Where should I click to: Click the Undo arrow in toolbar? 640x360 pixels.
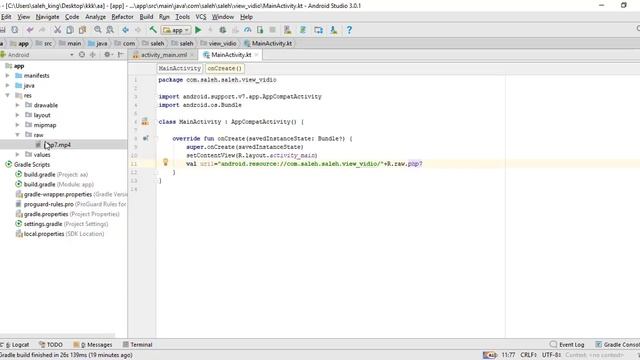click(x=30, y=30)
